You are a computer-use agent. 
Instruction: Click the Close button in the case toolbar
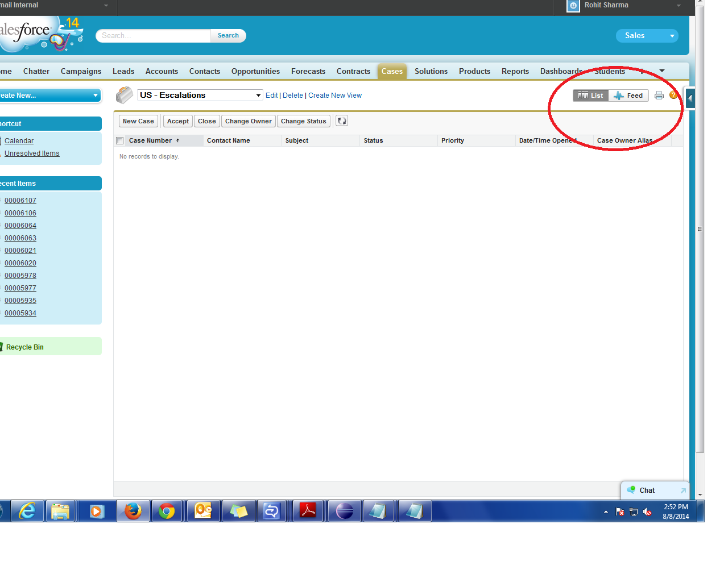[x=207, y=121]
